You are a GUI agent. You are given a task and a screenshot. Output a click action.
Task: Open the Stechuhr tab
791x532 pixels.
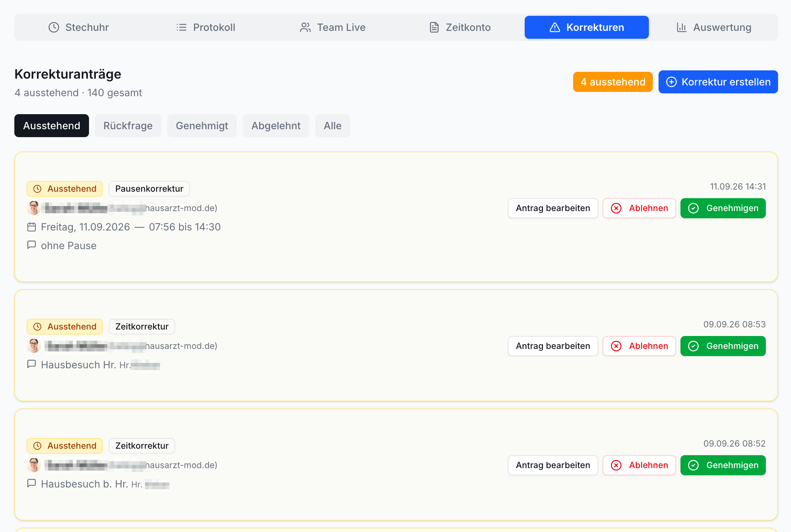79,27
